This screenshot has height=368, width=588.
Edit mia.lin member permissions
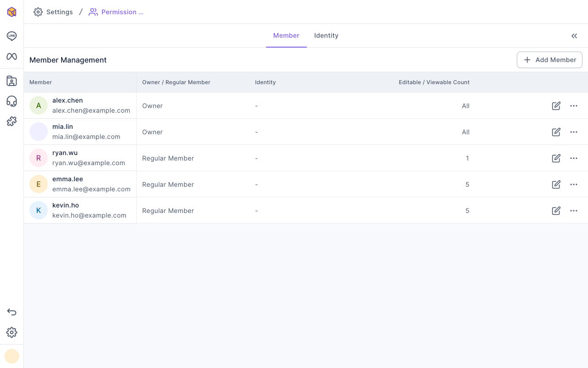click(x=556, y=132)
